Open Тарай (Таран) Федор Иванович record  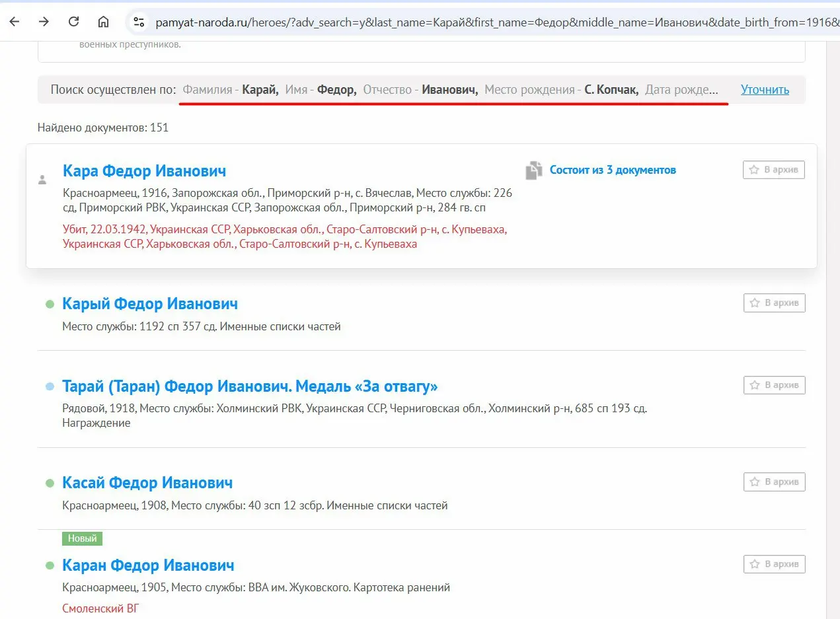tap(250, 386)
